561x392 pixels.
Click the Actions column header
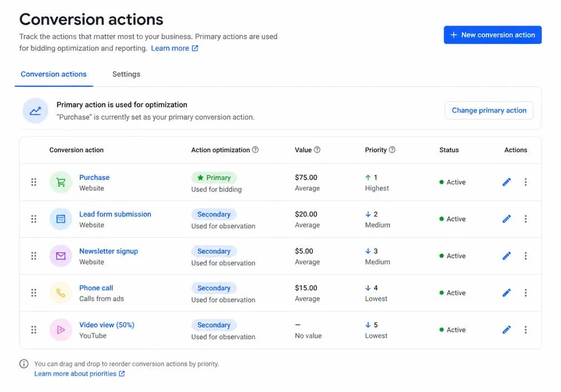[x=515, y=150]
